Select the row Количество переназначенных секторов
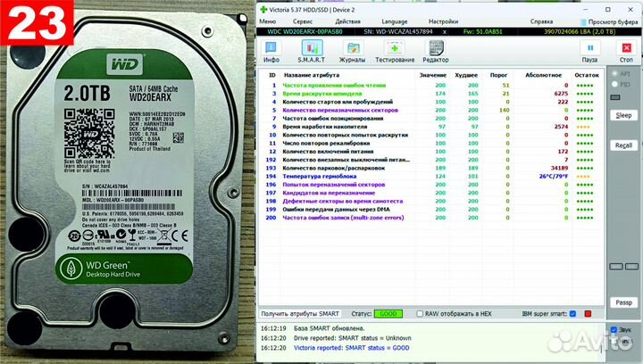This screenshot has height=364, width=643. pos(430,110)
